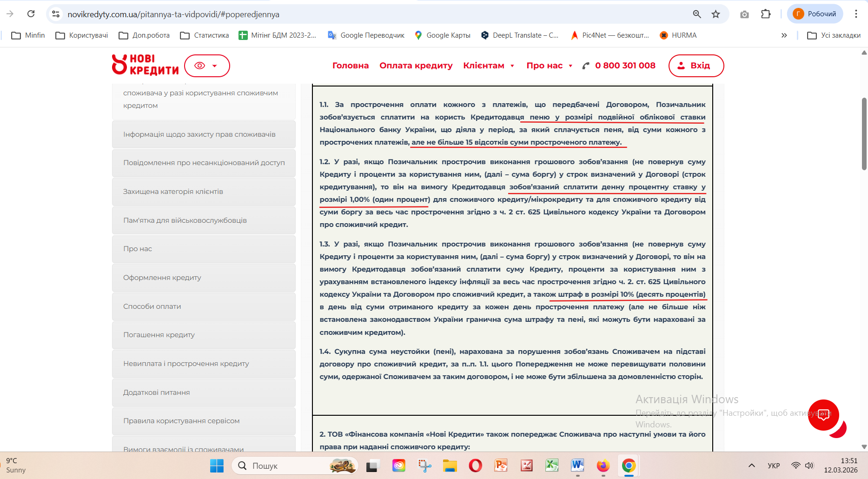Click the scrollbar down arrow
This screenshot has height=479, width=868.
point(864,447)
